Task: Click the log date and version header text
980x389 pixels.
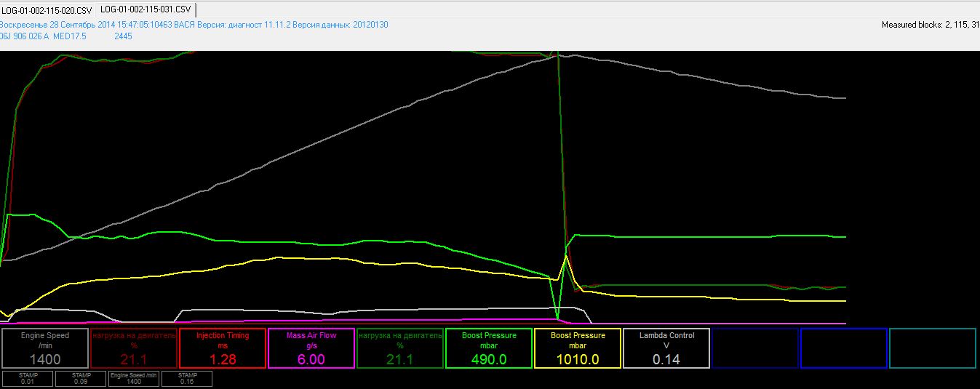Action: pyautogui.click(x=194, y=25)
